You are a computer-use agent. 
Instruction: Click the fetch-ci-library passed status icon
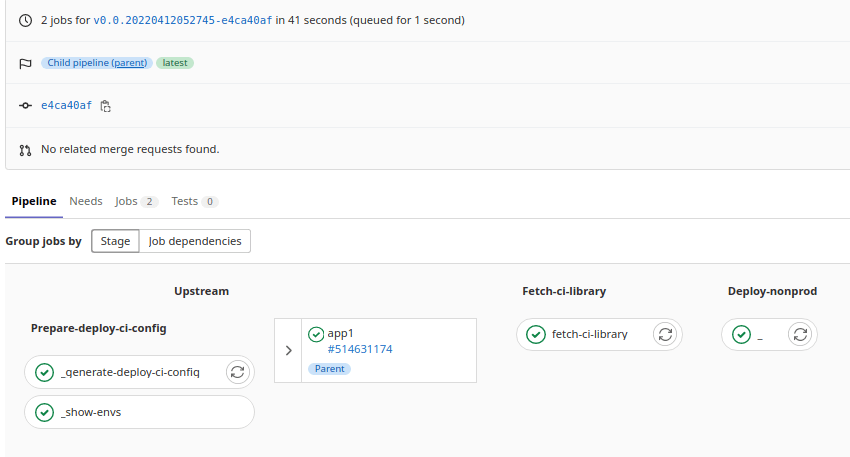click(x=536, y=334)
